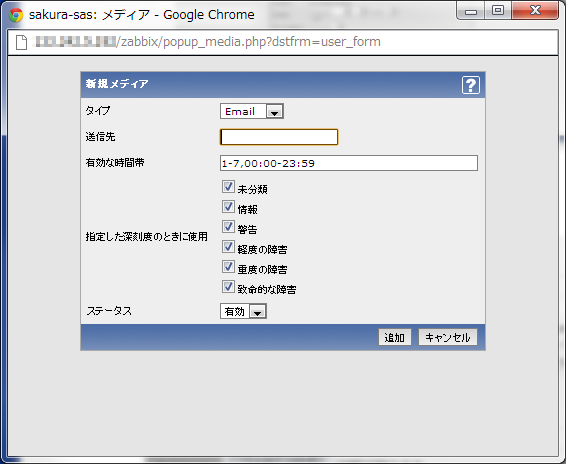566x464 pixels.
Task: Uncheck the 致命的な障害 checkbox
Action: 228,287
